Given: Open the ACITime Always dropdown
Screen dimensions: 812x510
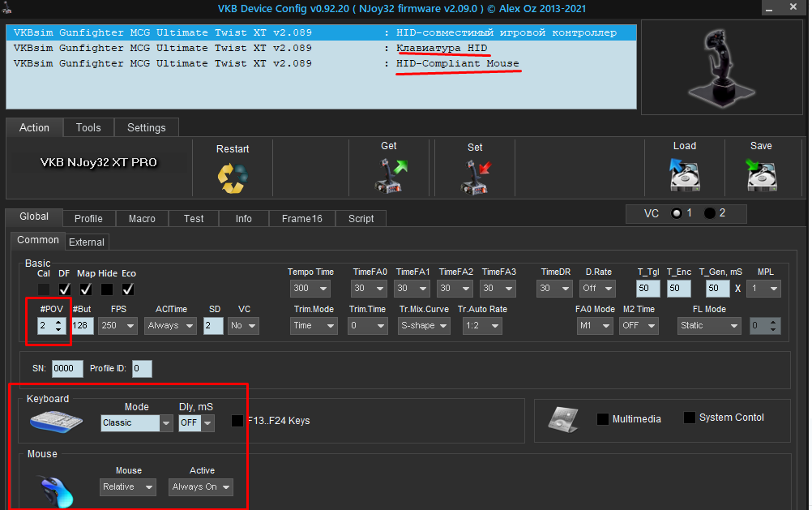Looking at the screenshot, I should tap(170, 325).
